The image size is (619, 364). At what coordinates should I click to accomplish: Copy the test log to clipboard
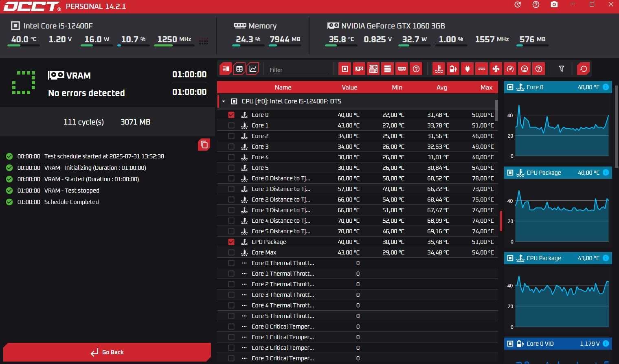click(204, 145)
